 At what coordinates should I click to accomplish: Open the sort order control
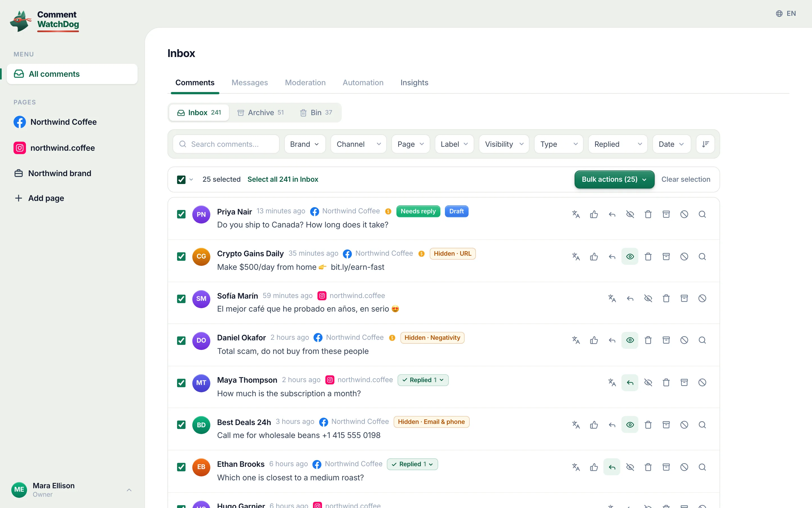(705, 144)
